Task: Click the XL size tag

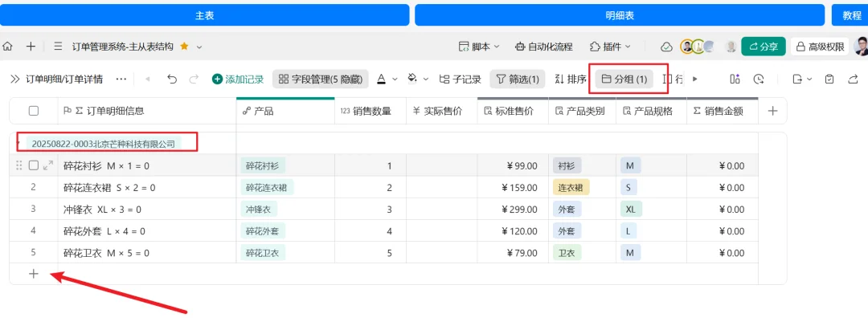Action: click(x=630, y=210)
